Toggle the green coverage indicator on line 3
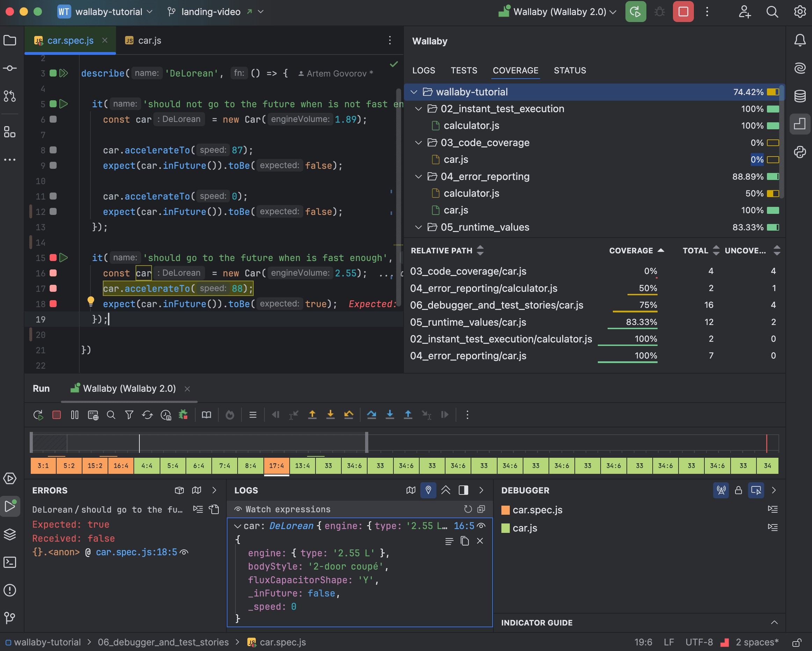Viewport: 812px width, 651px height. click(53, 73)
